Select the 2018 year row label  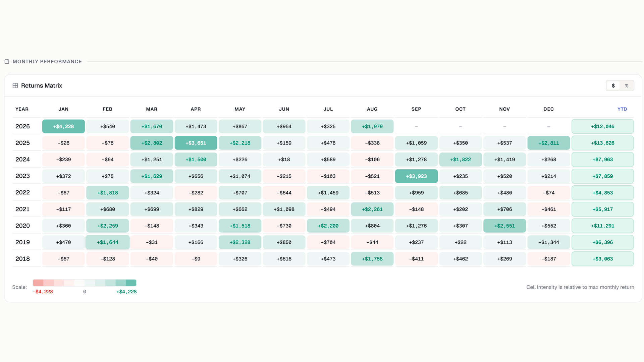pyautogui.click(x=22, y=259)
